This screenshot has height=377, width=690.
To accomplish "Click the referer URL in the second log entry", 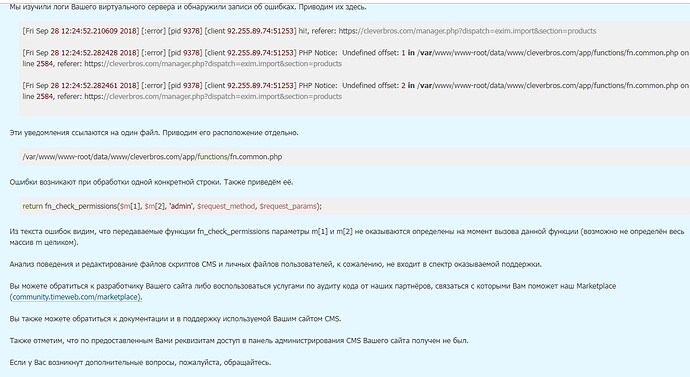I will 213,64.
